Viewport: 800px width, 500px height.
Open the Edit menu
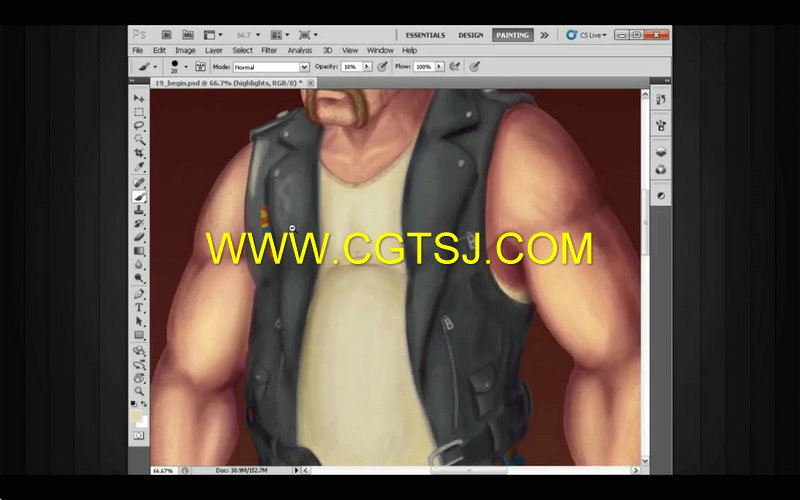click(159, 51)
